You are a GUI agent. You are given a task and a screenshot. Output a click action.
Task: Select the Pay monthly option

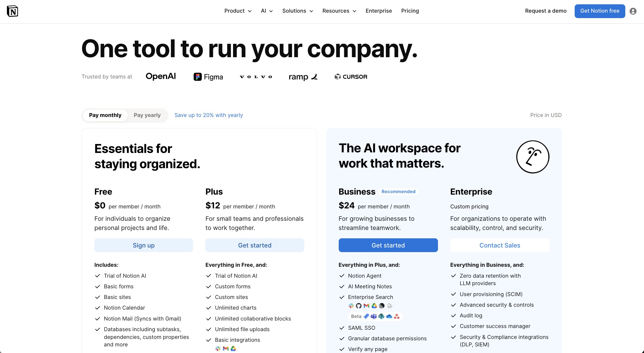click(105, 115)
